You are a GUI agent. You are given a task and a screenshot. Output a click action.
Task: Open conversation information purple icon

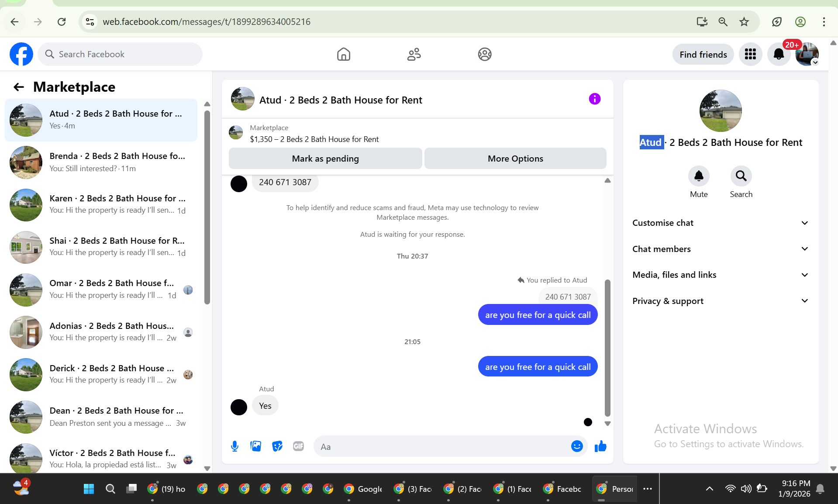tap(595, 99)
